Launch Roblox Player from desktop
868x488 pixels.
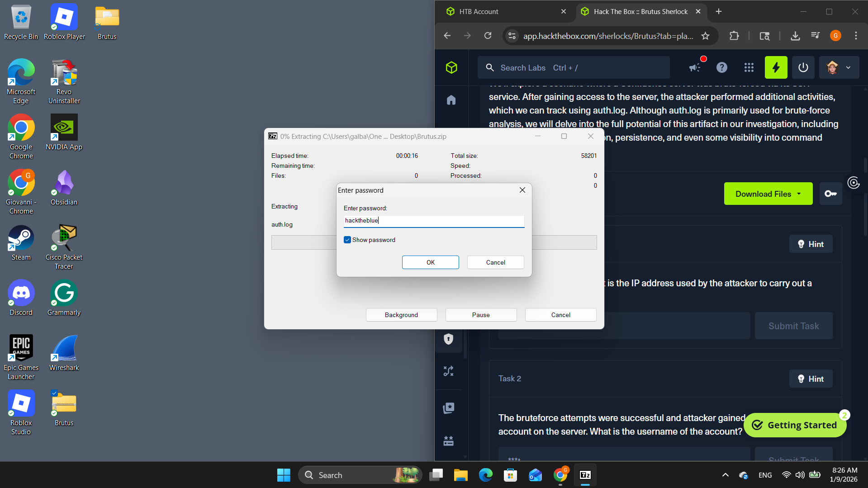(x=64, y=23)
